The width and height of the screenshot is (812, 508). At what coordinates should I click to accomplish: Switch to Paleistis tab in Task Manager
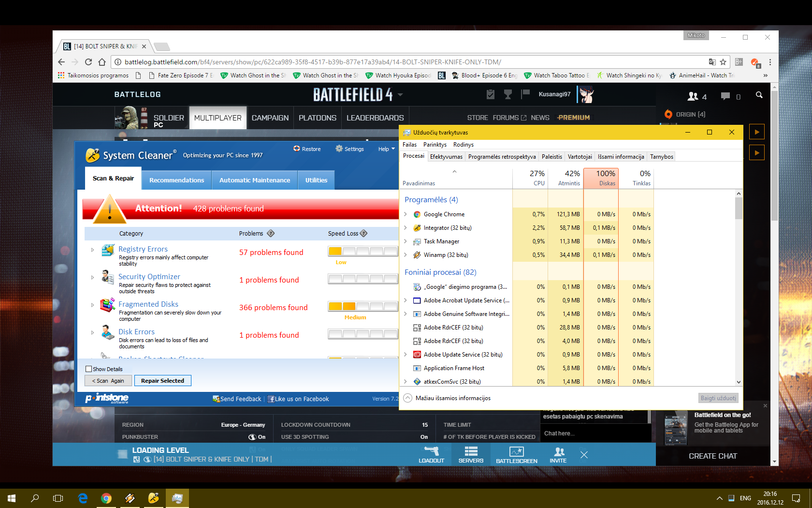tap(551, 157)
